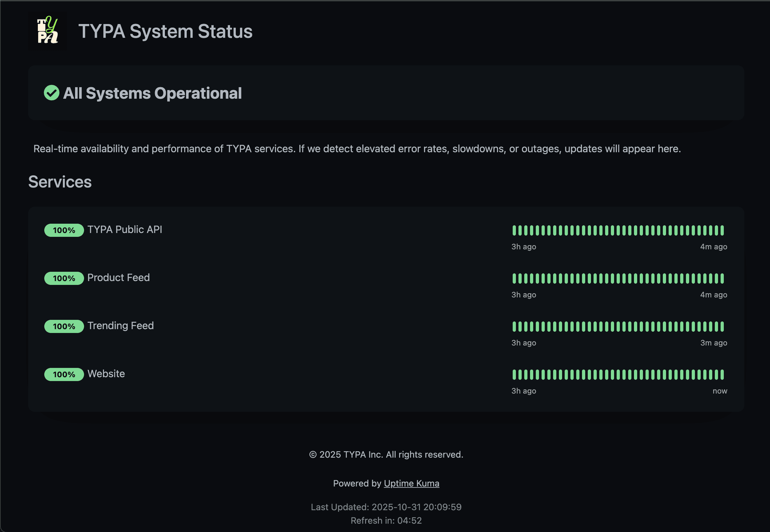Screen dimensions: 770x532
Task: Click the Product Feed heartbeat bar
Action: pos(618,278)
